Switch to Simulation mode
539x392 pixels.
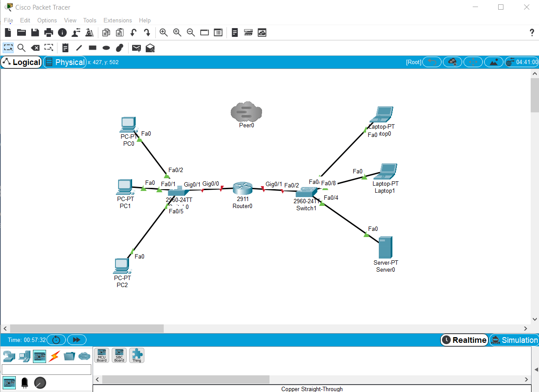(514, 340)
